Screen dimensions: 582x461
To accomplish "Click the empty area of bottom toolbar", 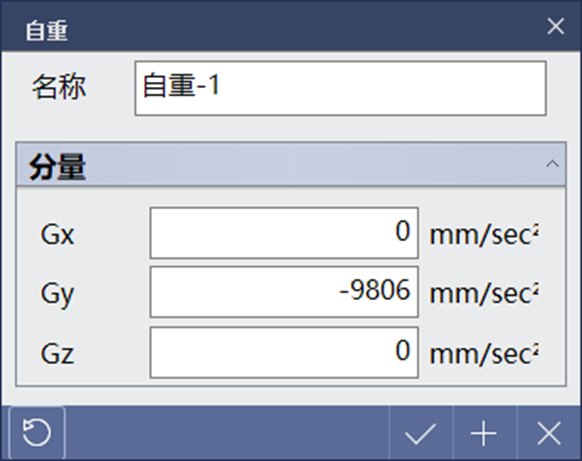I will coord(227,433).
